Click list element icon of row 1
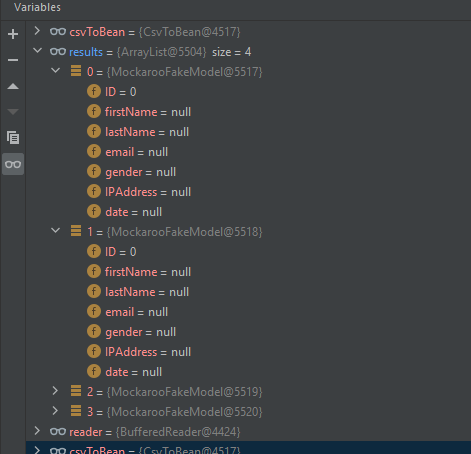 tap(76, 231)
